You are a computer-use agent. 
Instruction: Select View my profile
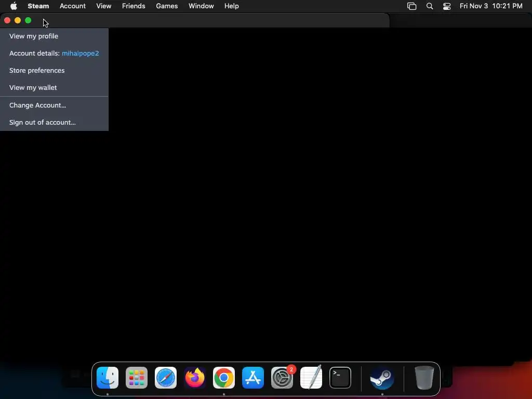click(x=54, y=36)
